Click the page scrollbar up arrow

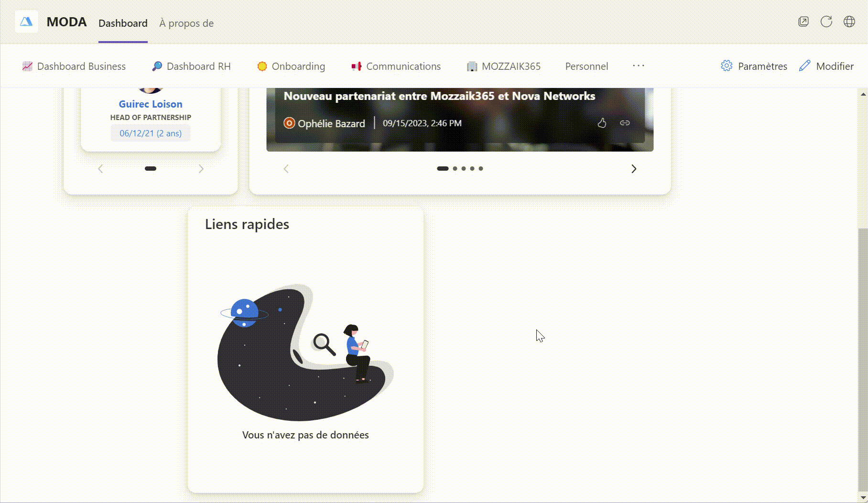[x=863, y=94]
